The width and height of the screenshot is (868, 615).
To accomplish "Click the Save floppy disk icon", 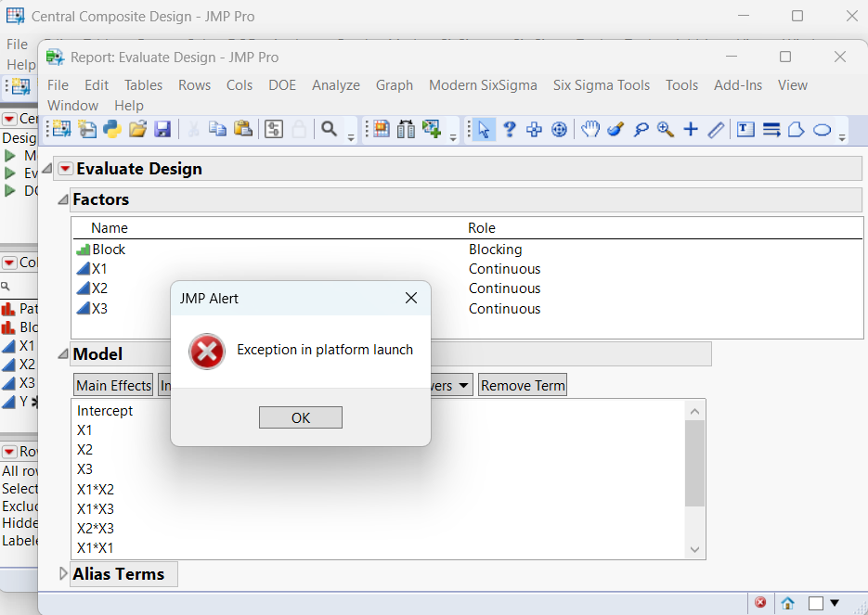I will pos(162,130).
